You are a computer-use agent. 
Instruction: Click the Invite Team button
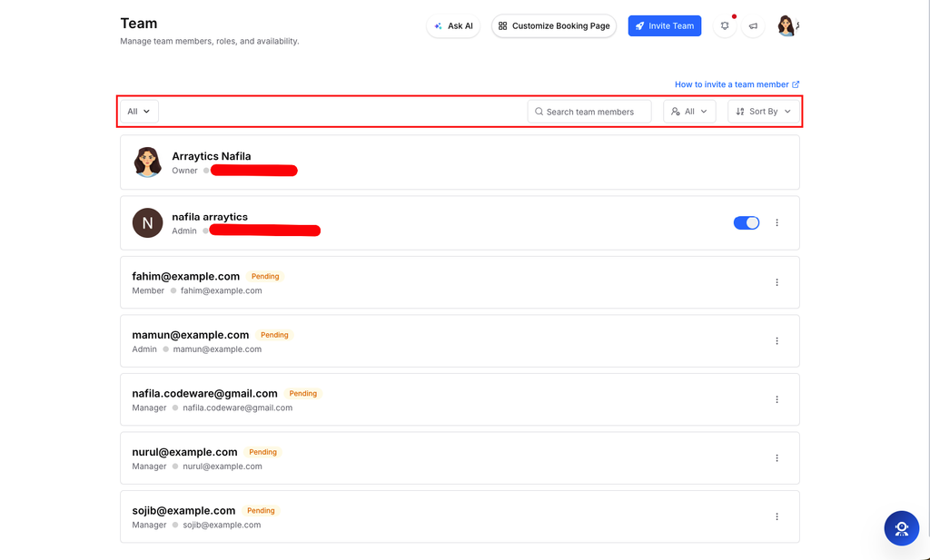[x=664, y=26]
